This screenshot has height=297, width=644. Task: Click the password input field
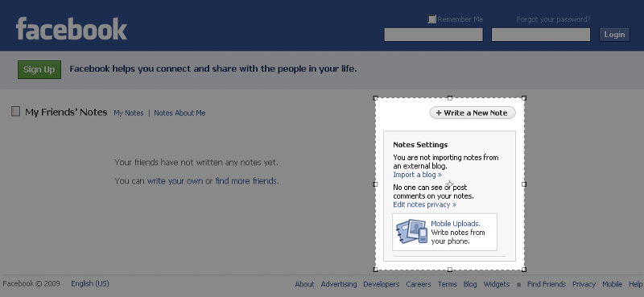tap(540, 35)
